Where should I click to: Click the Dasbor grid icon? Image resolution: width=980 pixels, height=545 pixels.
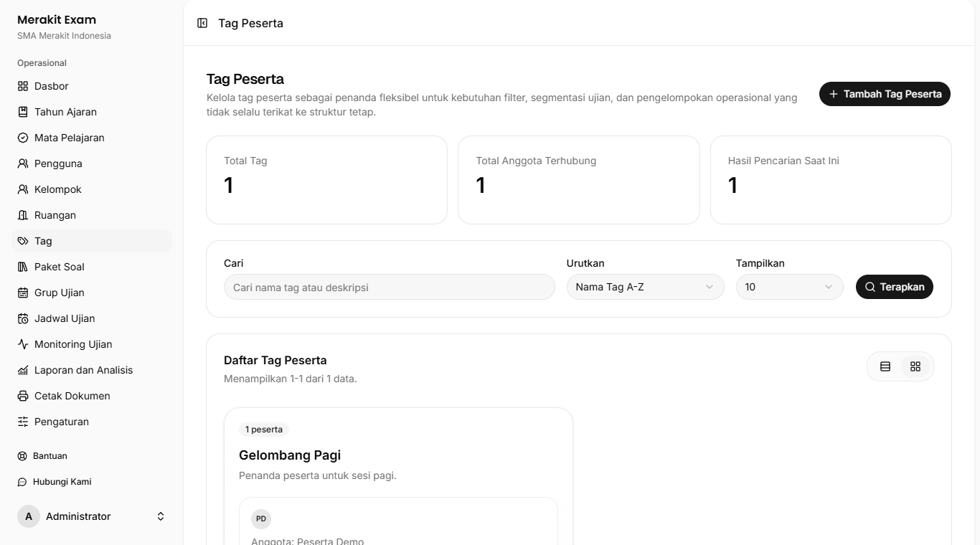coord(23,86)
